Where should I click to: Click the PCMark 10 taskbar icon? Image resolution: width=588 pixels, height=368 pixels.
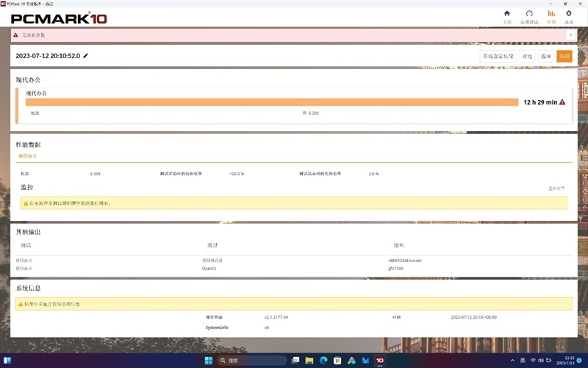[x=380, y=361]
